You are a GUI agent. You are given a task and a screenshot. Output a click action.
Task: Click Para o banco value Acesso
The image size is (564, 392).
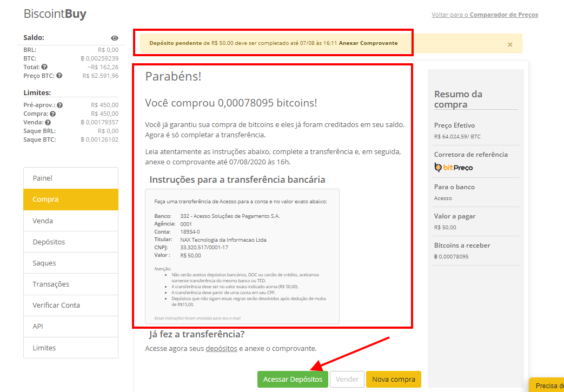pos(443,198)
